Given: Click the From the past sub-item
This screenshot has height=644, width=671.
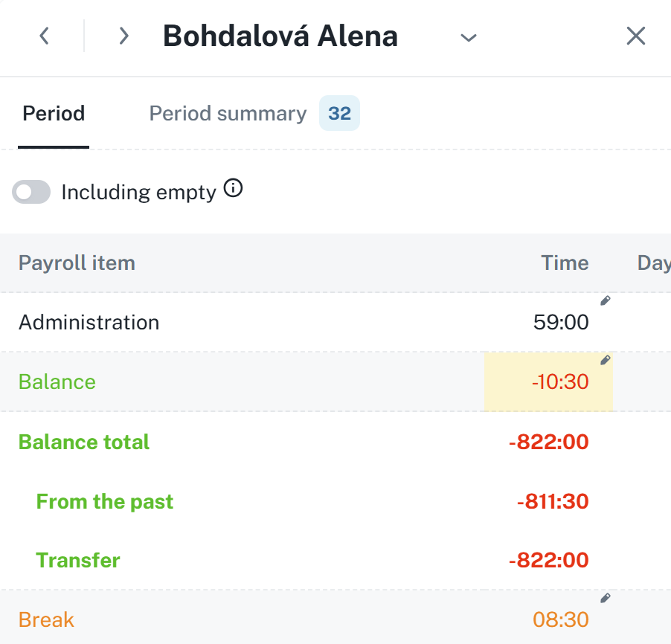Looking at the screenshot, I should [105, 501].
